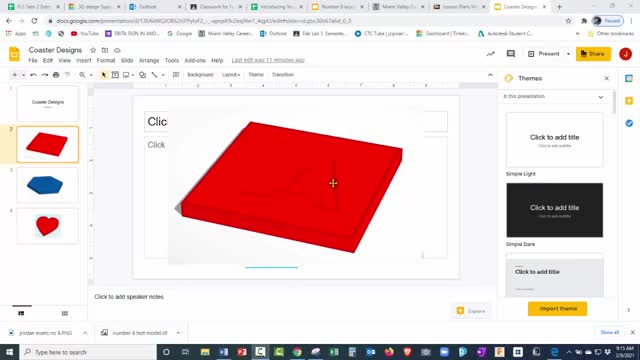
Task: Collapse the toolbar with the up chevron
Action: click(490, 75)
